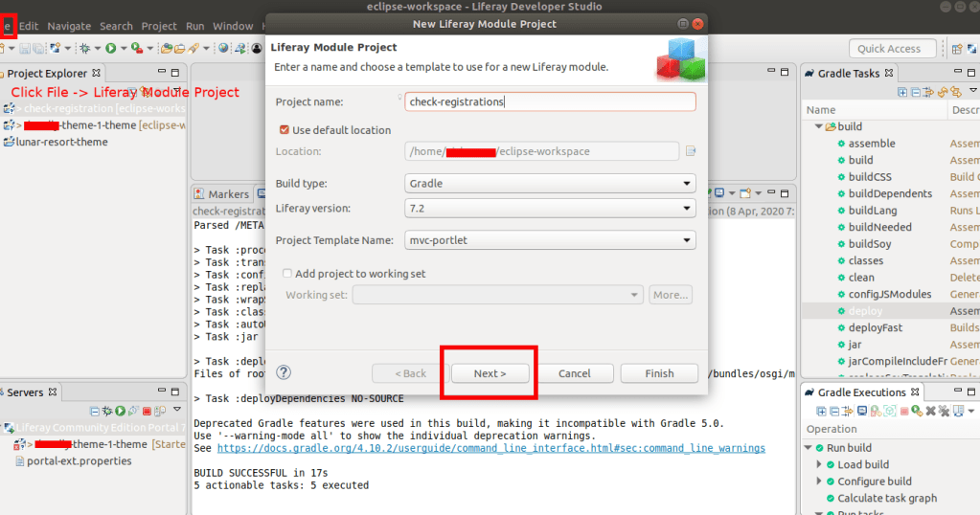Image resolution: width=980 pixels, height=515 pixels.
Task: Expand all nodes in Gradle Tasks toolbar
Action: click(902, 92)
